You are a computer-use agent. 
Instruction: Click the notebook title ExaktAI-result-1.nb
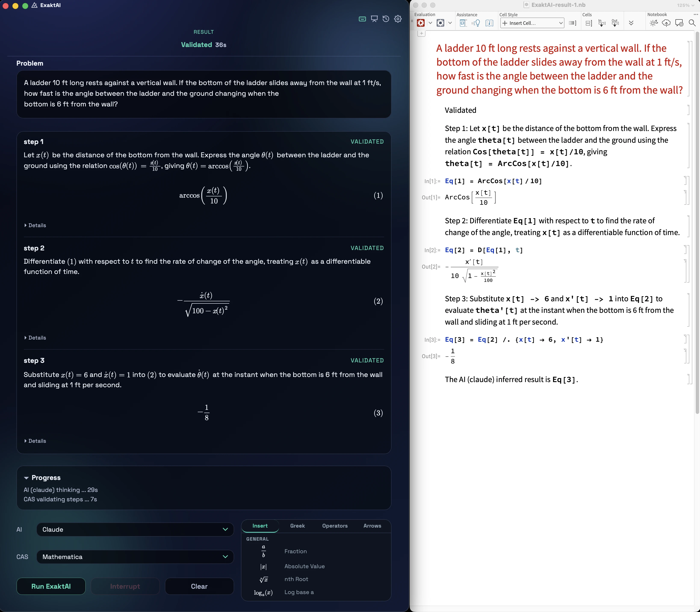[x=558, y=5]
